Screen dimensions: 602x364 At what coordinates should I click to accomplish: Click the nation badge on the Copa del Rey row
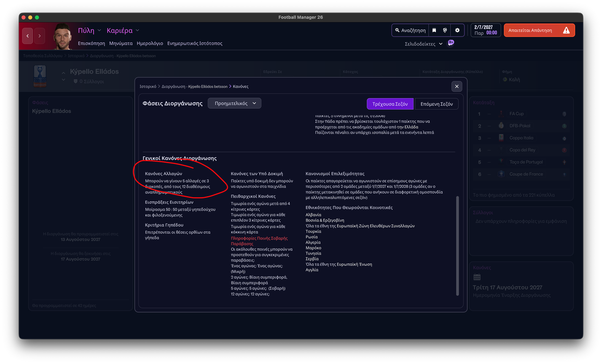coord(564,150)
